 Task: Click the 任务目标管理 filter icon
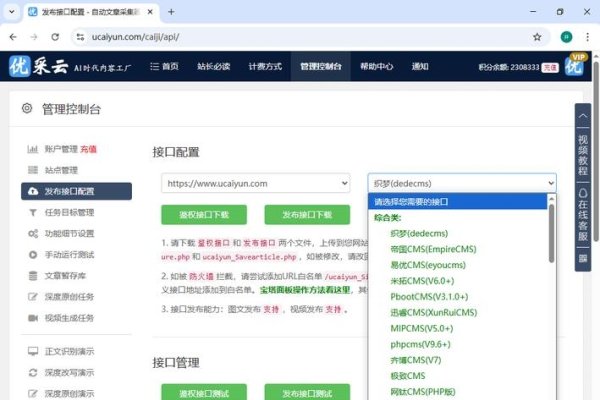(x=33, y=212)
